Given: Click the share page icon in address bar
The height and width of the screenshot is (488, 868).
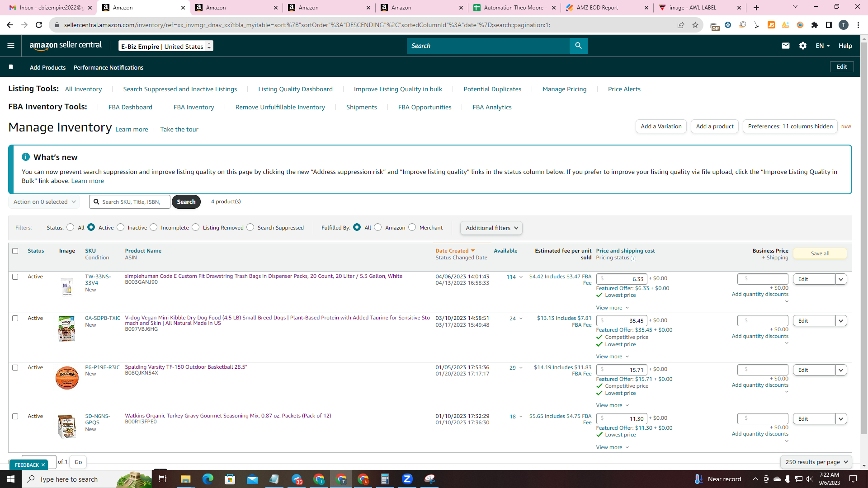Looking at the screenshot, I should [x=681, y=25].
